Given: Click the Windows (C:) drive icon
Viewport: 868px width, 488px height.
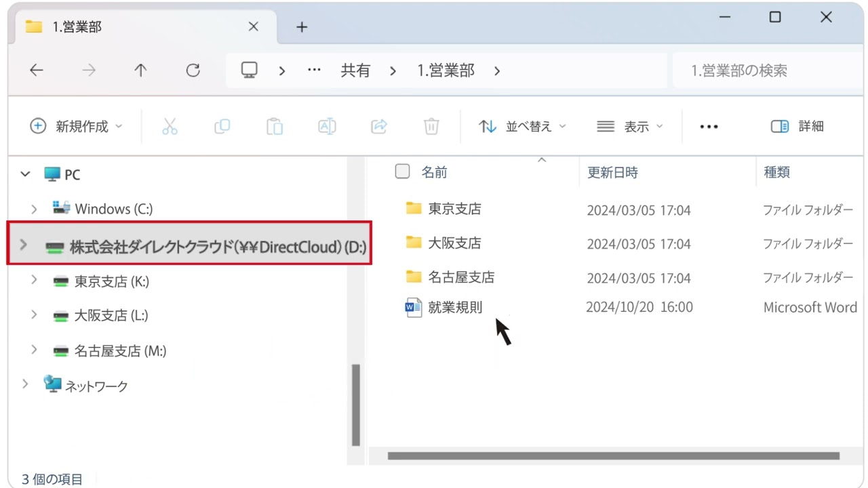Looking at the screenshot, I should [x=61, y=208].
